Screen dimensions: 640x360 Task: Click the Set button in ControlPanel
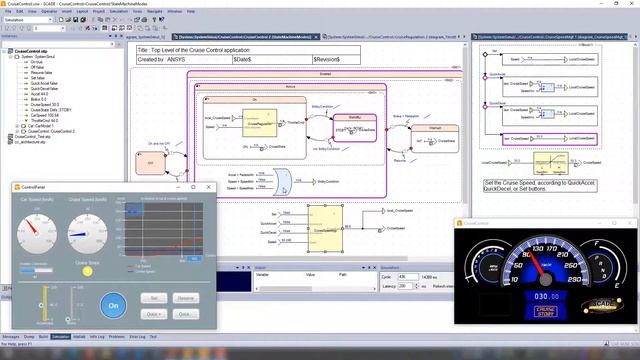click(x=154, y=298)
